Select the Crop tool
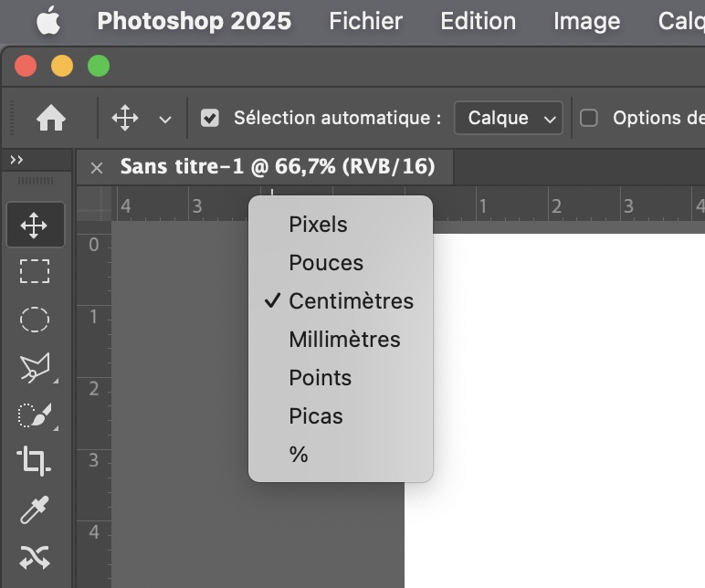 click(x=35, y=461)
